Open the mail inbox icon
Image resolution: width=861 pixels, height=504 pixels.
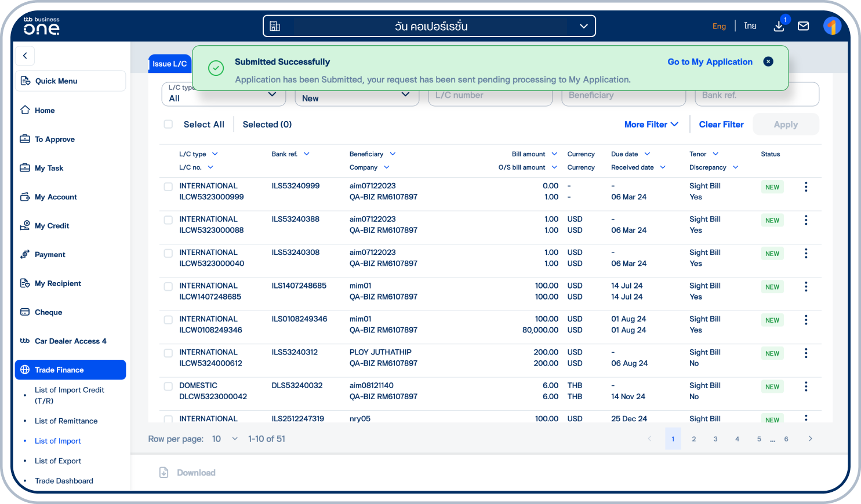tap(803, 26)
